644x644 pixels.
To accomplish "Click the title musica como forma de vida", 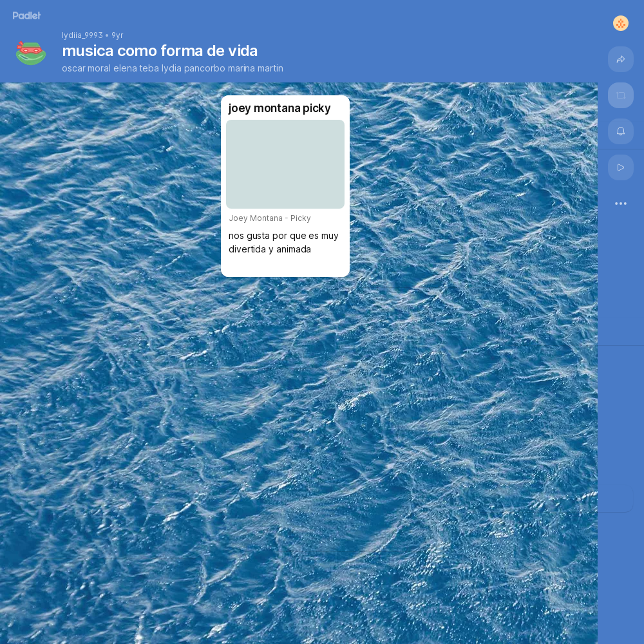I will (x=160, y=51).
